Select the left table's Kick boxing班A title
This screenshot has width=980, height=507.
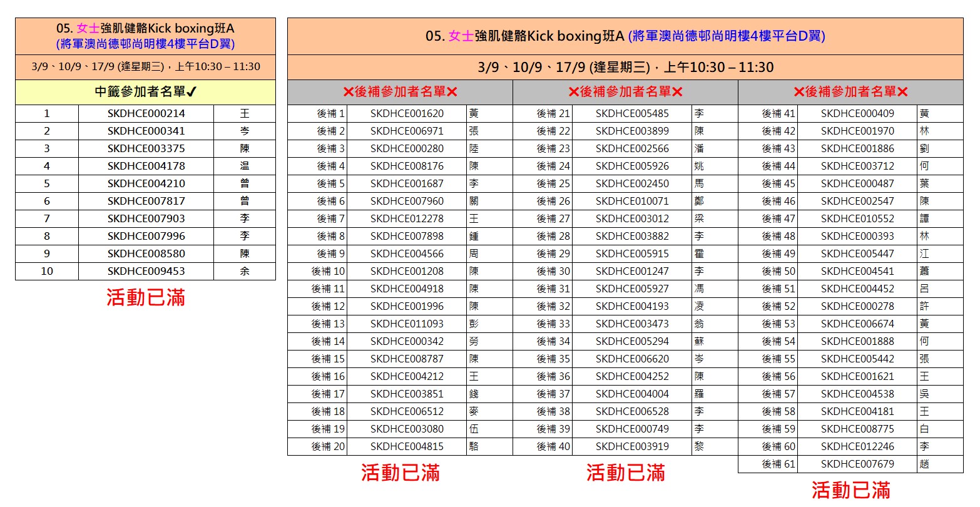(x=145, y=29)
